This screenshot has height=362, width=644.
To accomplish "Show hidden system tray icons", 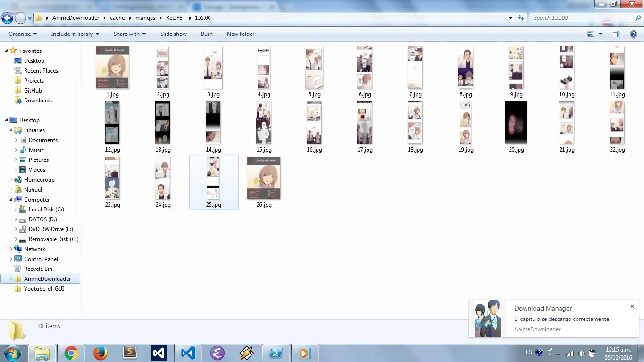I will (559, 354).
